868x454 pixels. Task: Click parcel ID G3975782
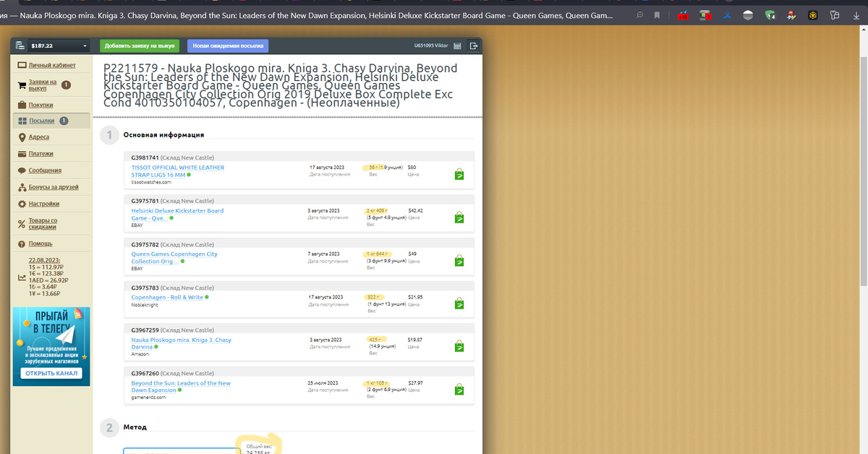click(x=145, y=244)
